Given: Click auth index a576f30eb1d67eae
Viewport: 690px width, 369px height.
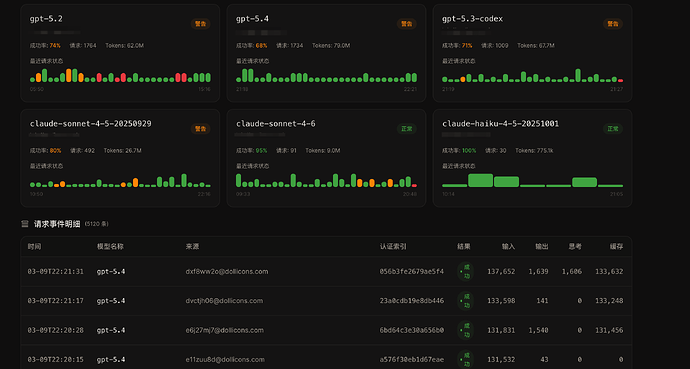Looking at the screenshot, I should click(x=412, y=360).
